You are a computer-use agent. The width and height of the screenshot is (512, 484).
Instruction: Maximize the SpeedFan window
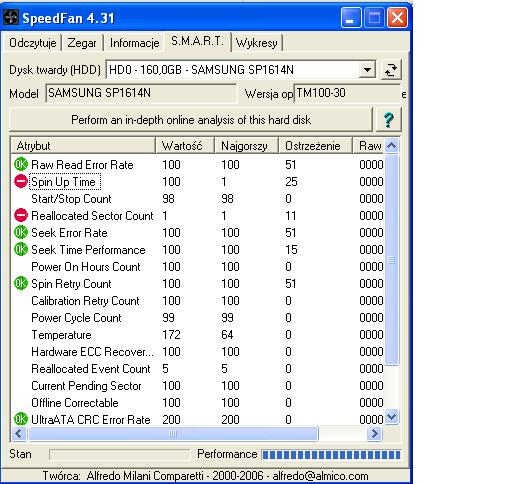374,17
